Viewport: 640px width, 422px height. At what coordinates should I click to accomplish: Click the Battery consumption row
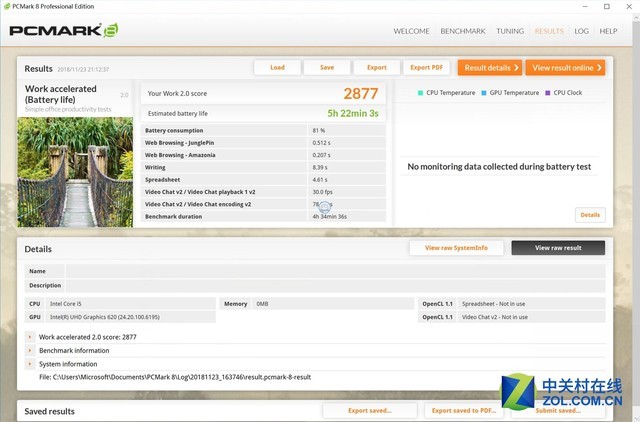pyautogui.click(x=263, y=131)
